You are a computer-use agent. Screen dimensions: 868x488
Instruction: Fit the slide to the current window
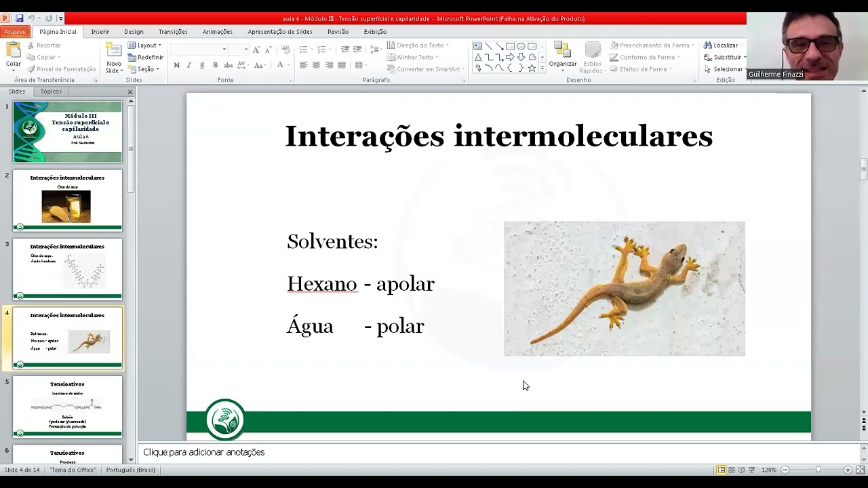pos(861,470)
